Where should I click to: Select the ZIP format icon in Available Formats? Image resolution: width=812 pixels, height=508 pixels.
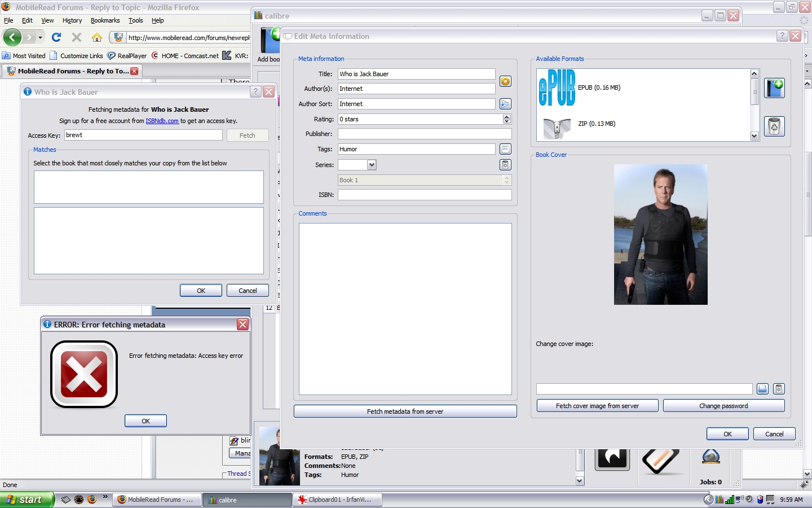tap(557, 128)
